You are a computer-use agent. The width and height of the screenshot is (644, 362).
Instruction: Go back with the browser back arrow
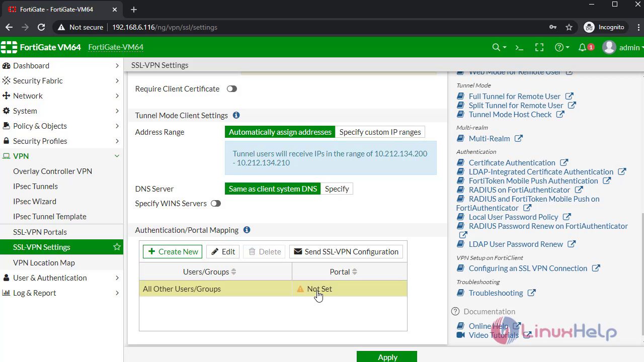coord(9,27)
